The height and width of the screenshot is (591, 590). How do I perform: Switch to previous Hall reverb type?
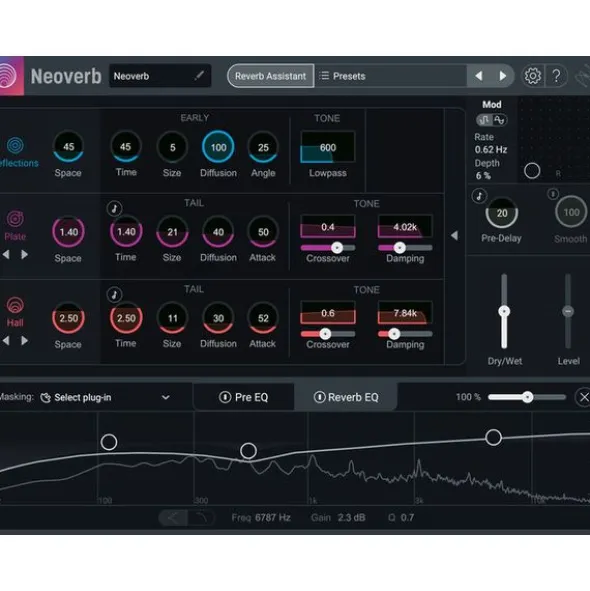(6, 341)
